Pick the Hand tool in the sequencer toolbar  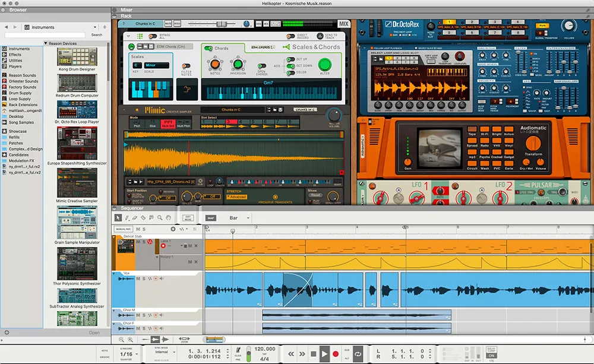169,217
